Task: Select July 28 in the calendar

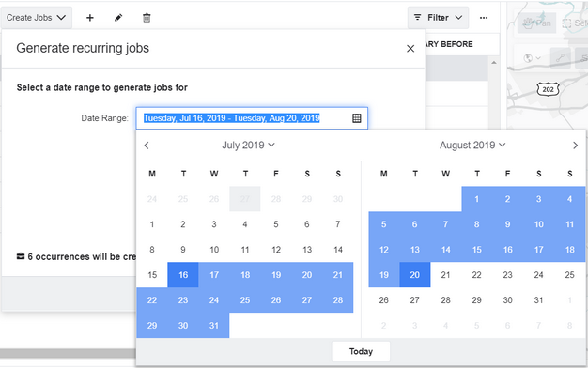Action: [338, 300]
